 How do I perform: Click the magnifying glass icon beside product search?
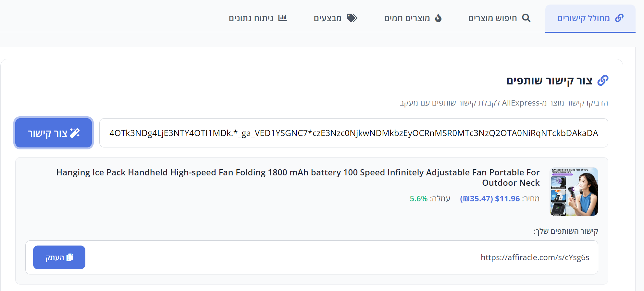click(x=526, y=18)
